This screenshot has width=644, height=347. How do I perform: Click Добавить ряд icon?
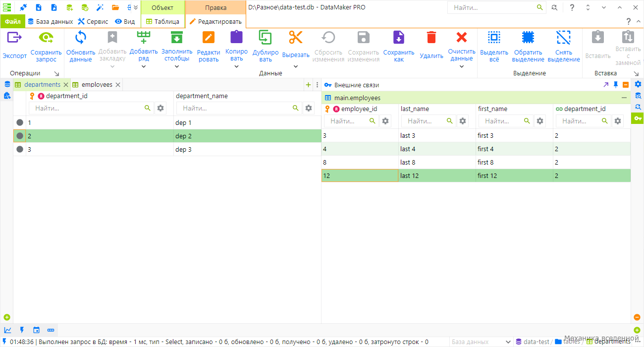(144, 38)
